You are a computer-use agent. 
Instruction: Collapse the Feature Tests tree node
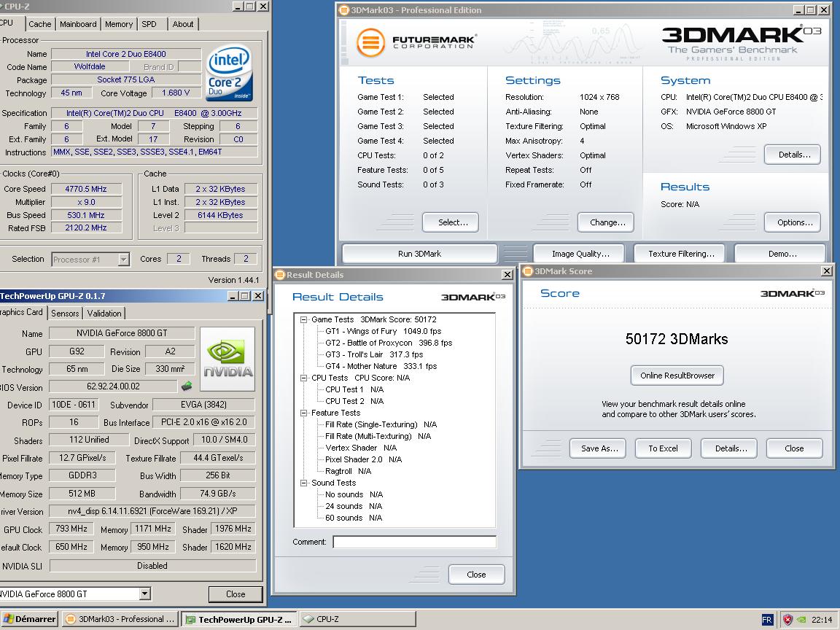[x=304, y=413]
